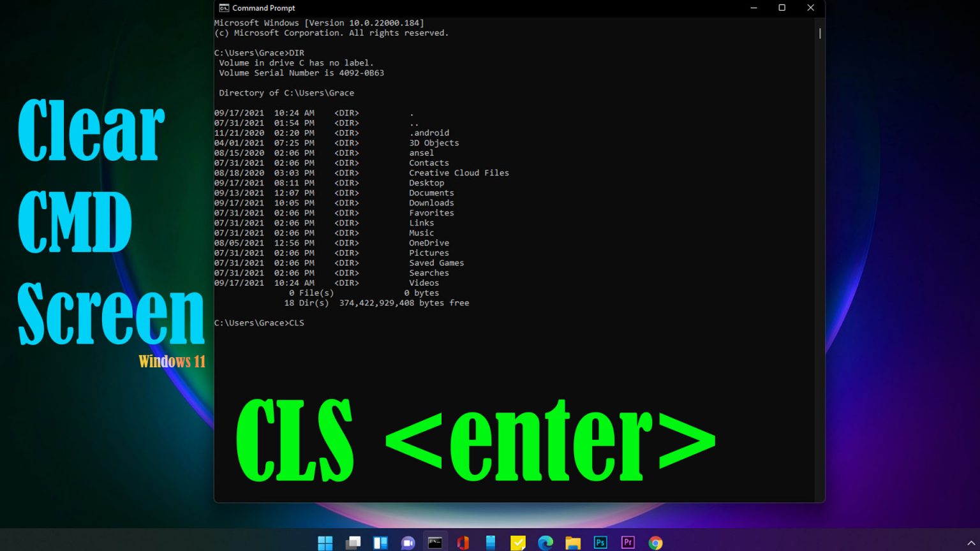This screenshot has height=551, width=980.
Task: Open the Windows Start menu
Action: [325, 543]
